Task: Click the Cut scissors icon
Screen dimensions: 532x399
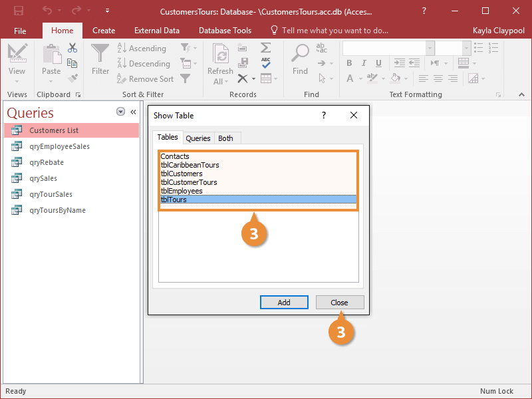Action: (x=72, y=48)
